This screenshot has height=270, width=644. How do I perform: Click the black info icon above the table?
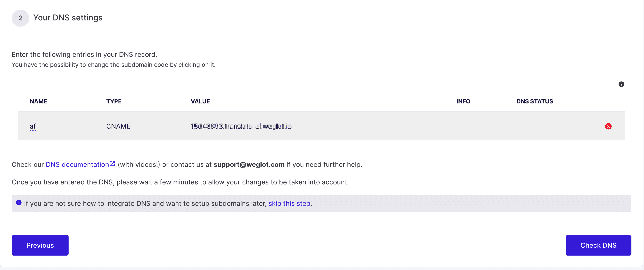coord(621,84)
